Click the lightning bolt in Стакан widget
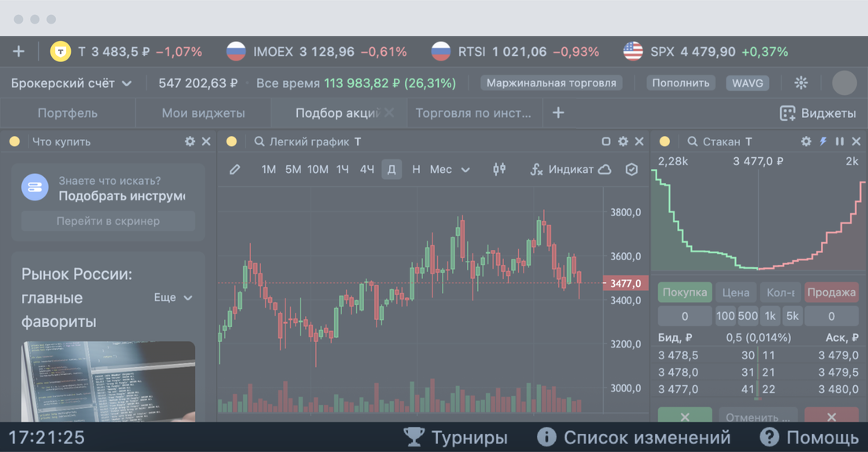Image resolution: width=868 pixels, height=452 pixels. (x=823, y=141)
